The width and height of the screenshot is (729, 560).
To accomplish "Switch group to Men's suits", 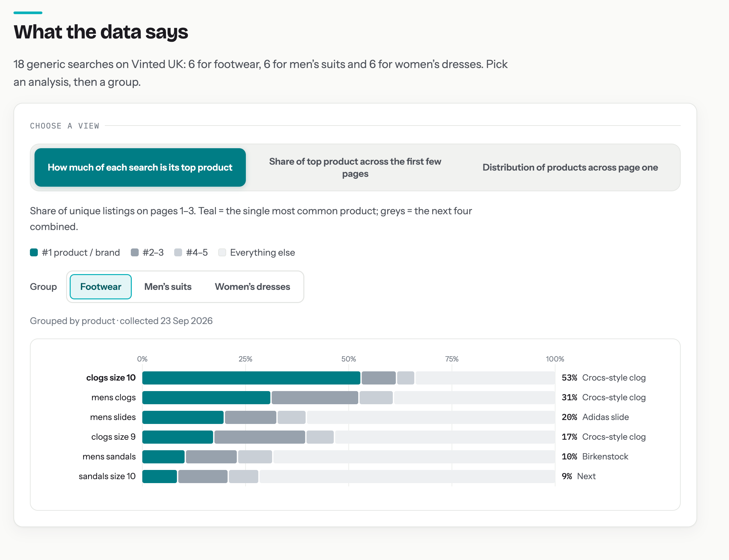I will 168,287.
